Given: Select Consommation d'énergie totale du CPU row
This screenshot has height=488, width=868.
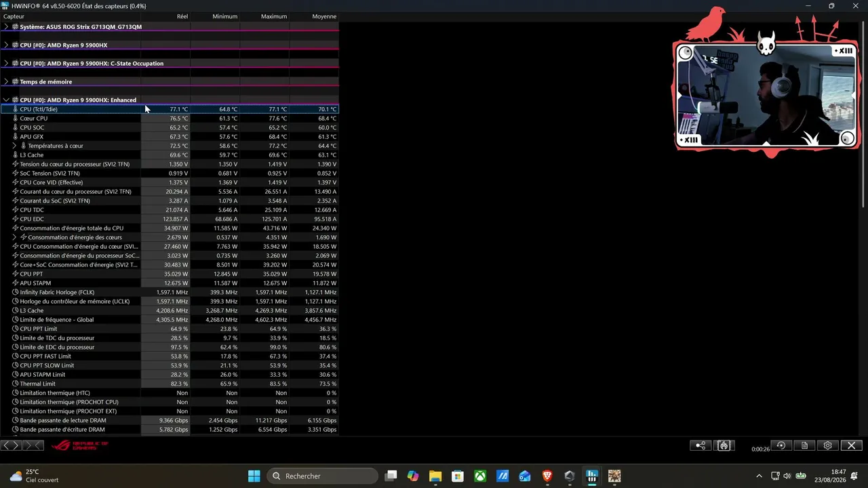Looking at the screenshot, I should tap(170, 228).
